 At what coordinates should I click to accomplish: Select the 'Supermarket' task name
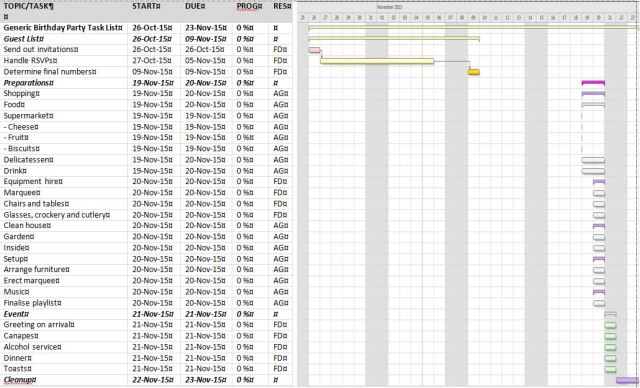(x=29, y=115)
